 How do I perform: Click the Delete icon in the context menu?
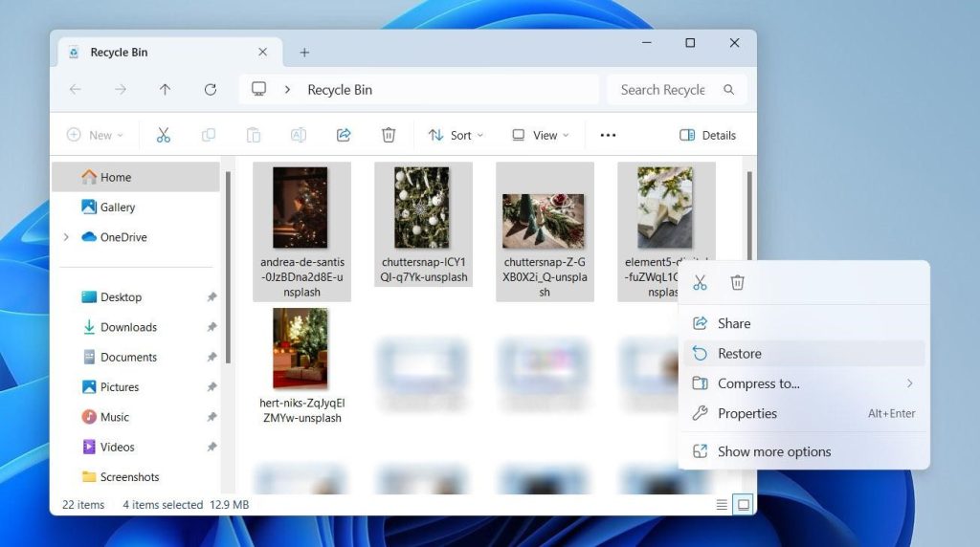[738, 283]
